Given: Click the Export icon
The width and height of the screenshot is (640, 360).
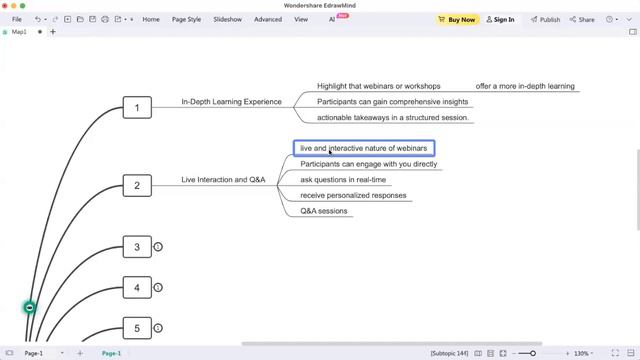Looking at the screenshot, I should 118,19.
